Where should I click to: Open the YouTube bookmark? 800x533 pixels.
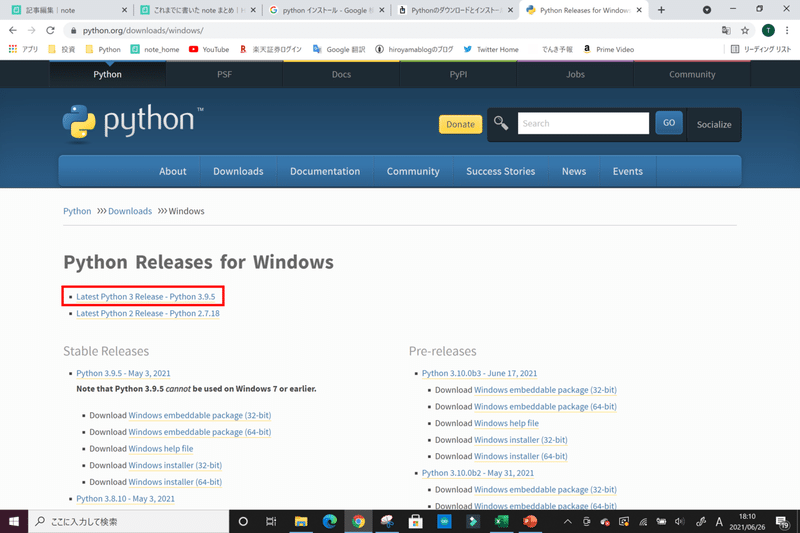pos(209,49)
